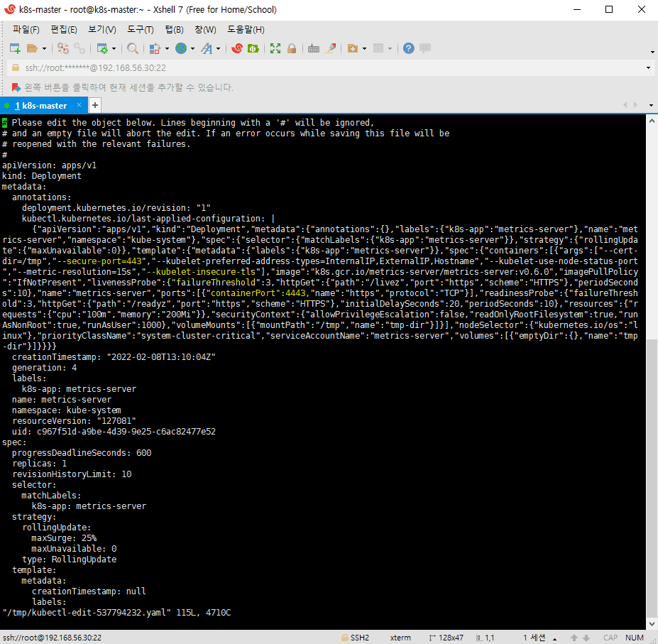The width and height of the screenshot is (658, 644).
Task: Add a new tab with plus button
Action: pyautogui.click(x=95, y=105)
